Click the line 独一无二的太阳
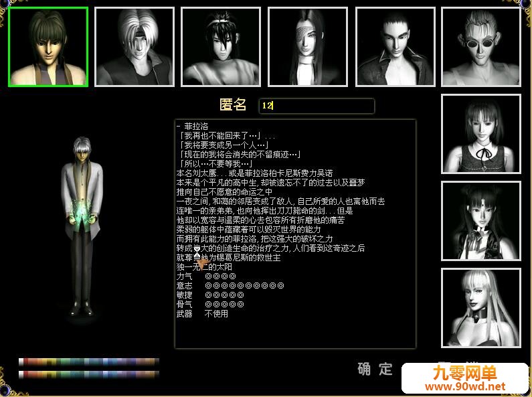 pos(204,267)
